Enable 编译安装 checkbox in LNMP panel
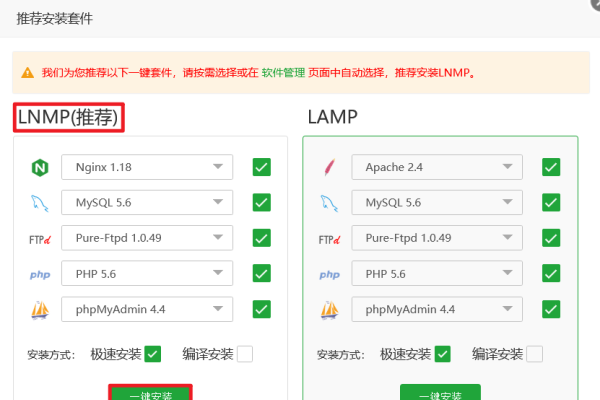The width and height of the screenshot is (600, 400). (x=245, y=354)
